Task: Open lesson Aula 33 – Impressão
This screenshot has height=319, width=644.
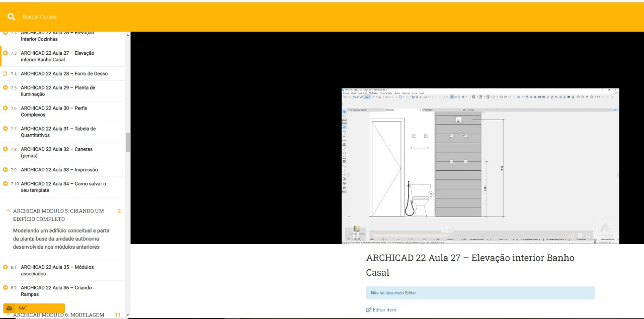Action: pos(59,170)
